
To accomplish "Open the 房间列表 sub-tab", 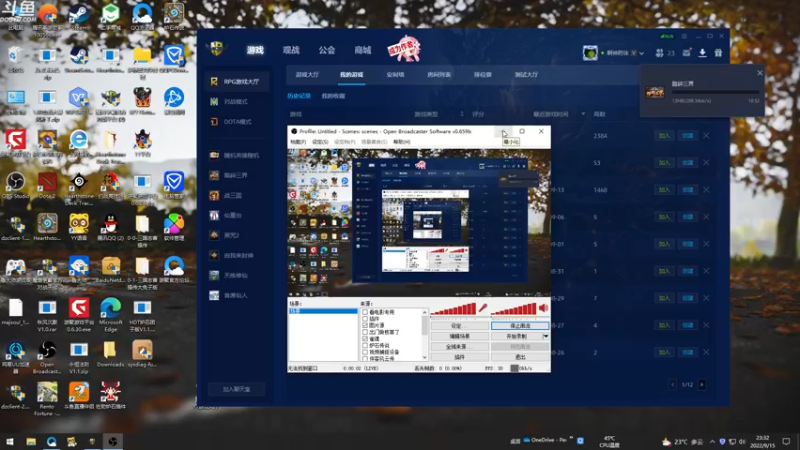I will (x=439, y=74).
